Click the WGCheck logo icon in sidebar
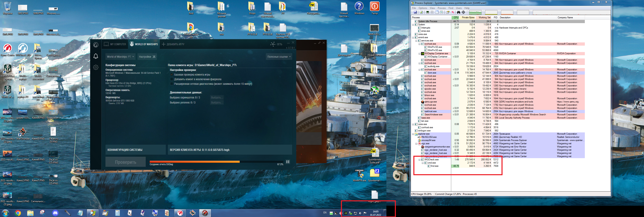The image size is (644, 217). (x=96, y=45)
